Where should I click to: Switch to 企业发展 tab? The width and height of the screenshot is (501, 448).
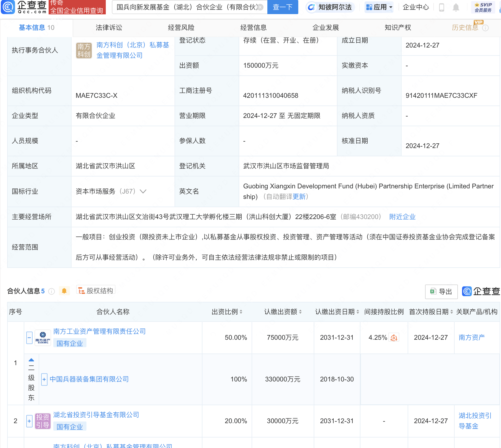326,28
